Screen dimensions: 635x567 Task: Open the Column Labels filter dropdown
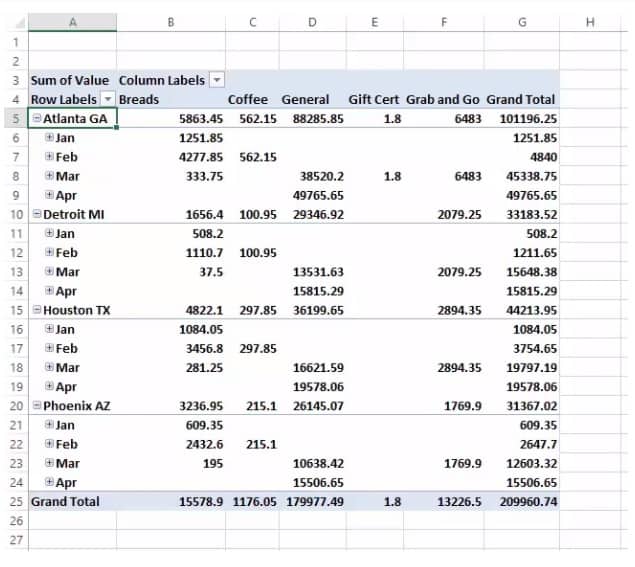[x=217, y=80]
